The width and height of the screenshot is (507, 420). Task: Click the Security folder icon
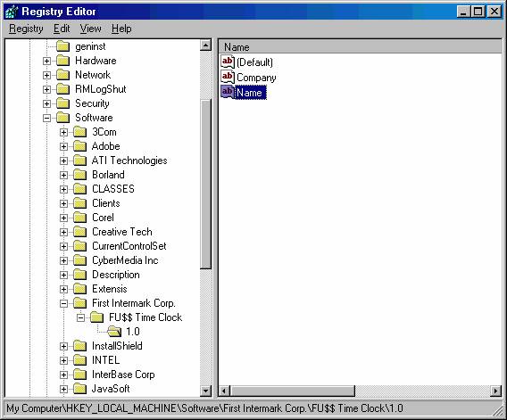click(x=62, y=103)
